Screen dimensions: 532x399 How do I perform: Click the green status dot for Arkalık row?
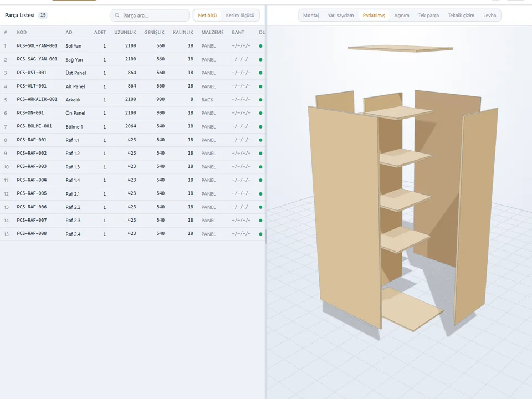pyautogui.click(x=260, y=100)
